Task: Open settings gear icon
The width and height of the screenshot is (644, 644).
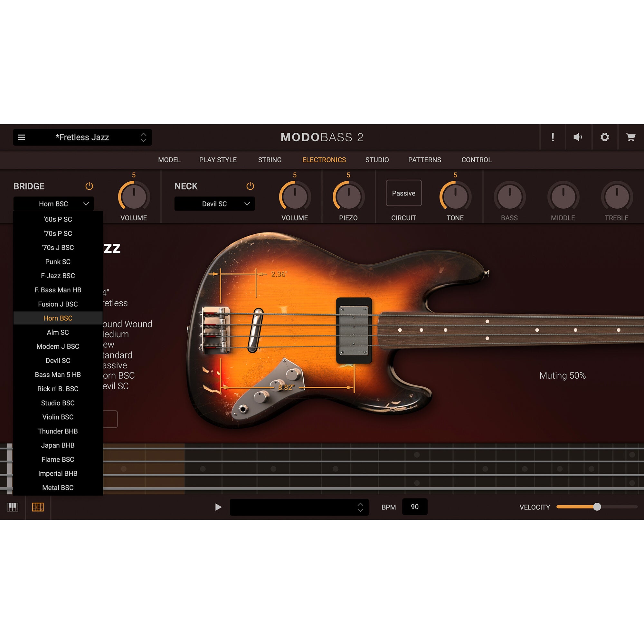Action: pos(605,137)
